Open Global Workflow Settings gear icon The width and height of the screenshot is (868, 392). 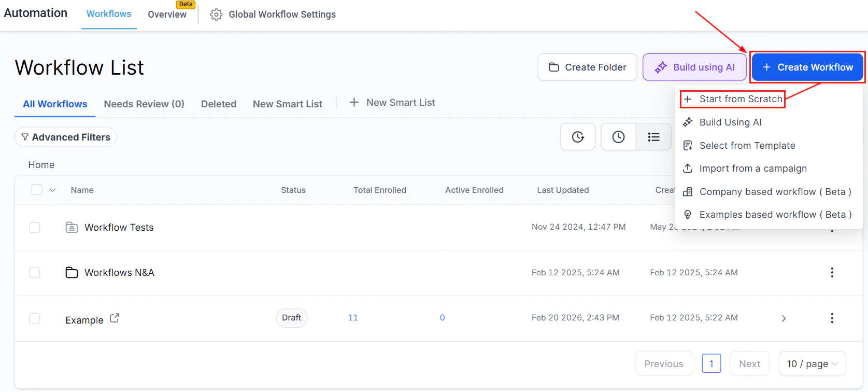click(216, 15)
